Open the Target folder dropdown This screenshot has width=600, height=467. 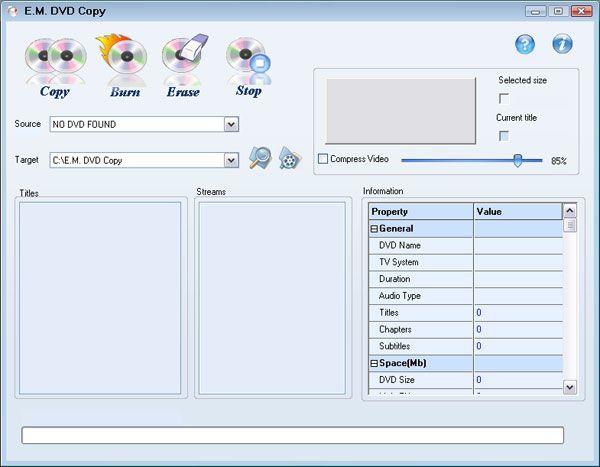(231, 160)
